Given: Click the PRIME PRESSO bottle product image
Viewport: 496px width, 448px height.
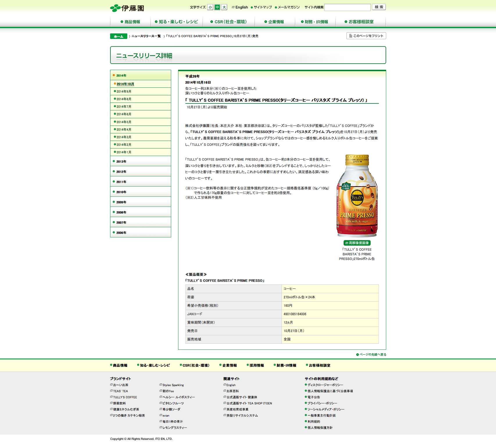Looking at the screenshot, I should [x=357, y=196].
